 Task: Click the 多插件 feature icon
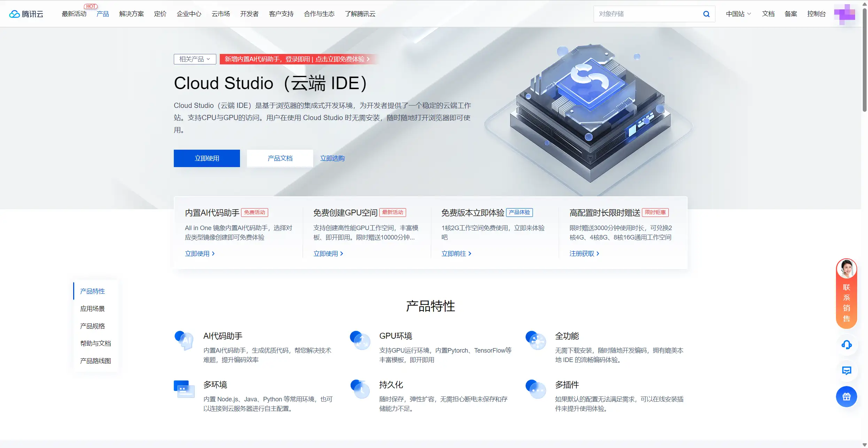tap(536, 390)
